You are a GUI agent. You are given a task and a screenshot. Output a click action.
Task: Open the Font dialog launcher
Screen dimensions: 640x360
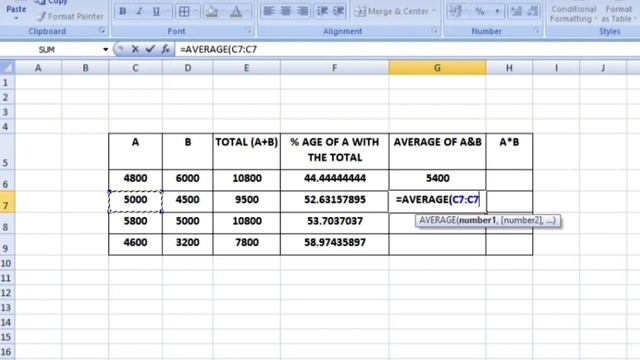tap(248, 31)
